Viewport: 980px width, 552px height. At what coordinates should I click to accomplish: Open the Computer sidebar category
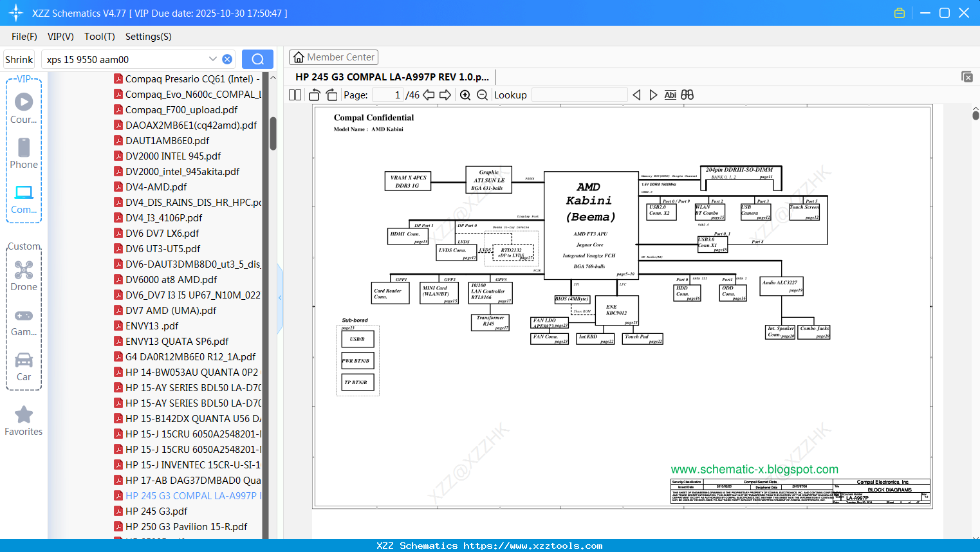point(24,199)
